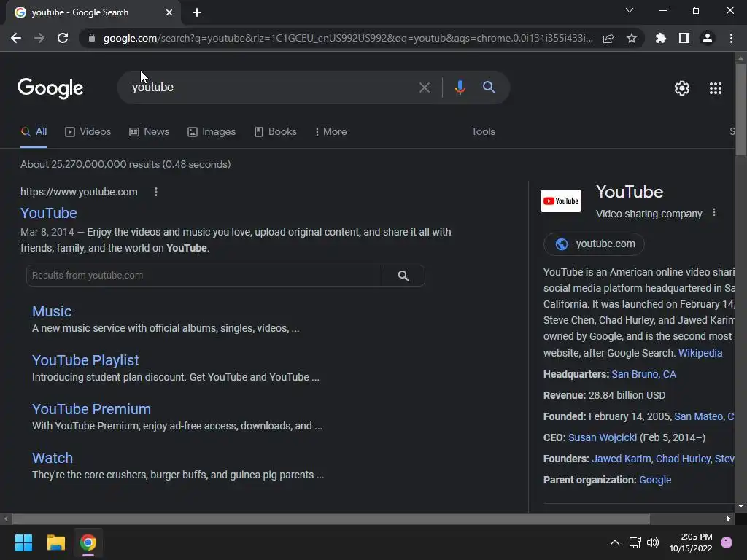
Task: Bookmark this page with the star icon
Action: 632,38
